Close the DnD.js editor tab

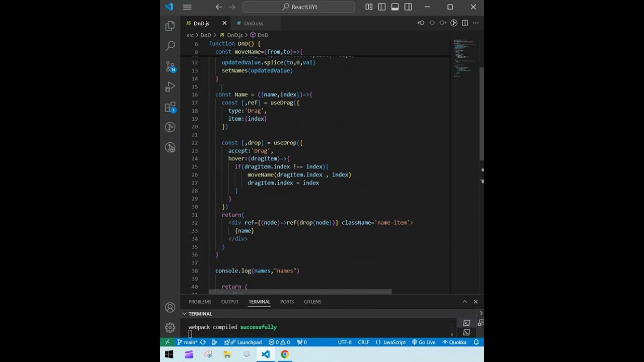[224, 23]
